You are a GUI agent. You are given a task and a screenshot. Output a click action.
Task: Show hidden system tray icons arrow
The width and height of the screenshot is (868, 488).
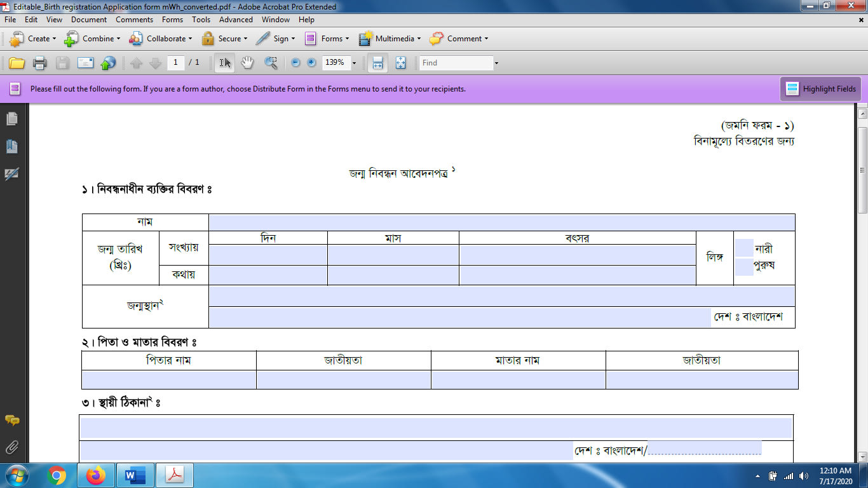pyautogui.click(x=757, y=476)
